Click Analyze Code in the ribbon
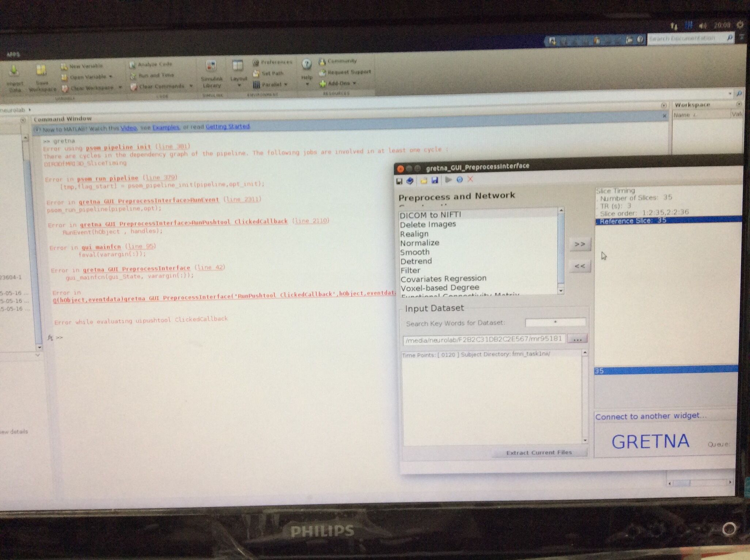 tap(151, 64)
